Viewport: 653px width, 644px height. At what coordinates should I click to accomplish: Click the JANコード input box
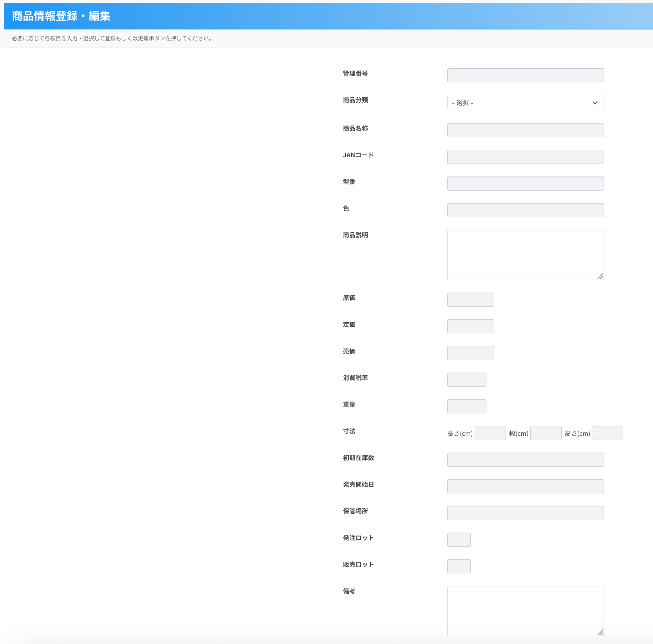(x=525, y=157)
